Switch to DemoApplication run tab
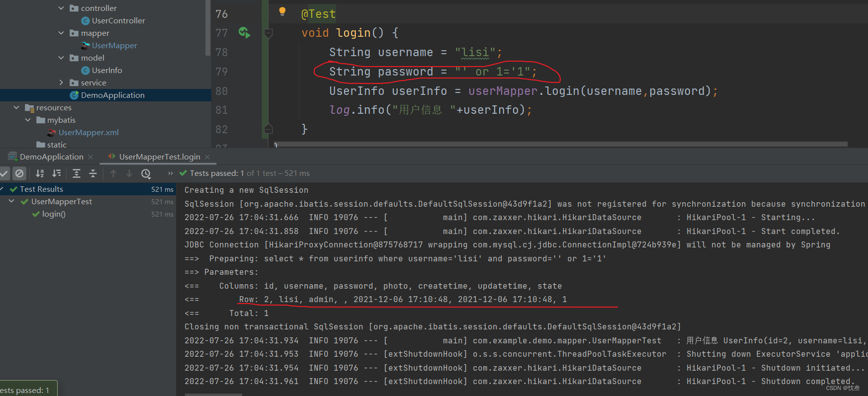 (x=52, y=157)
